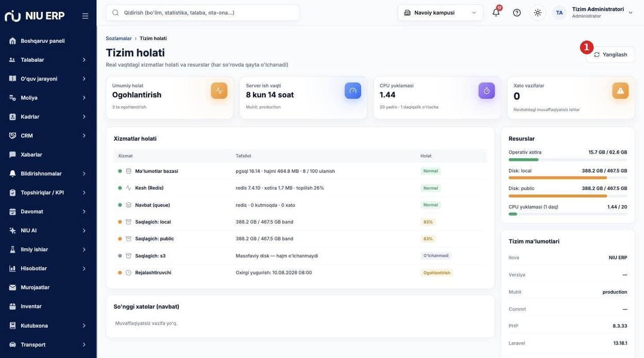Expand the NIU AI submenu chevron
This screenshot has width=644, height=358.
pyautogui.click(x=84, y=230)
